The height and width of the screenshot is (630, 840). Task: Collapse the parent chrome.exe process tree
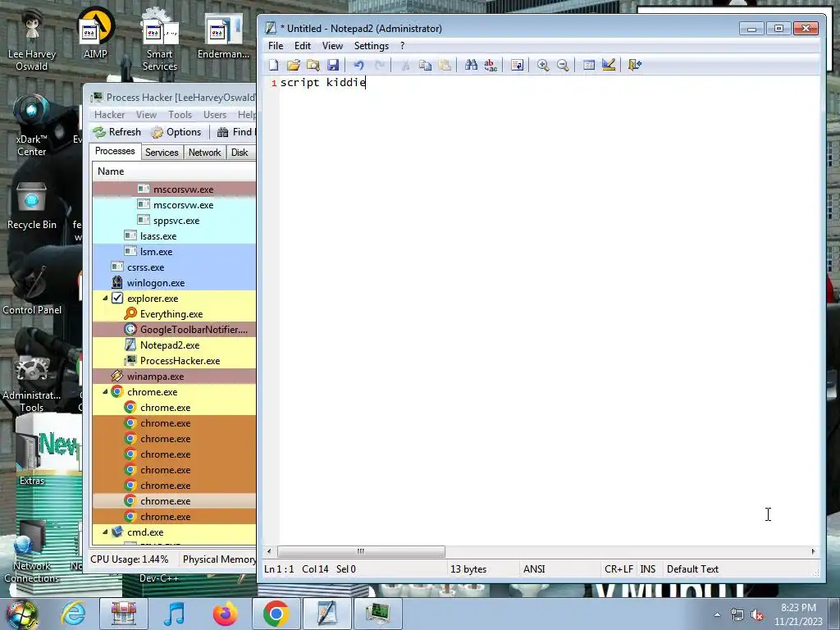tap(105, 392)
